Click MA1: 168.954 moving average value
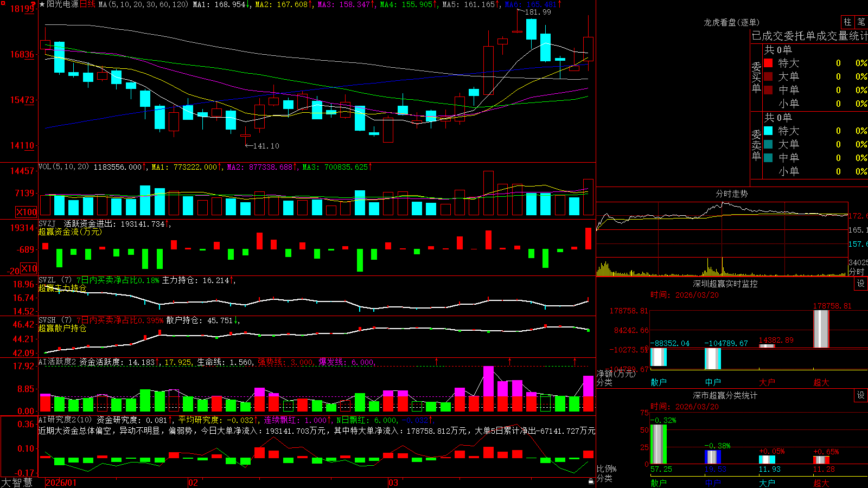The width and height of the screenshot is (868, 488). tap(219, 4)
